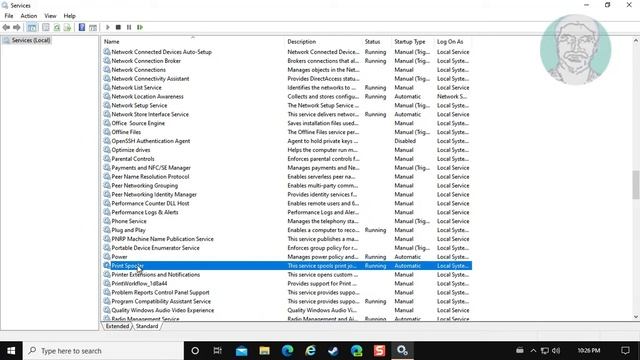Click the Network S... log on value

click(x=452, y=96)
